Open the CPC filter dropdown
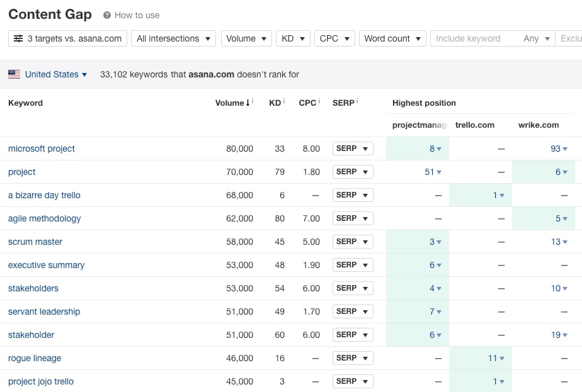The width and height of the screenshot is (582, 392). [334, 38]
